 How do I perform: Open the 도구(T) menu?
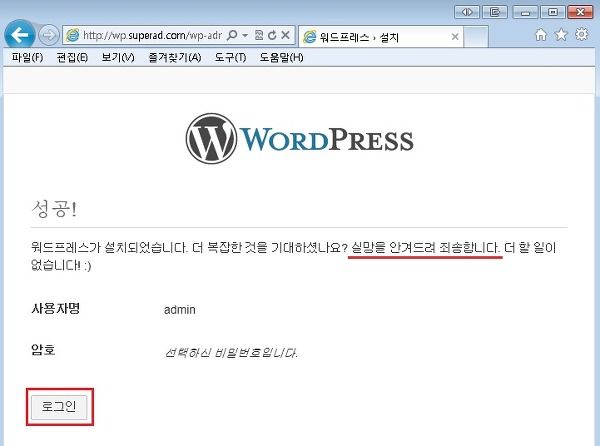[x=230, y=58]
